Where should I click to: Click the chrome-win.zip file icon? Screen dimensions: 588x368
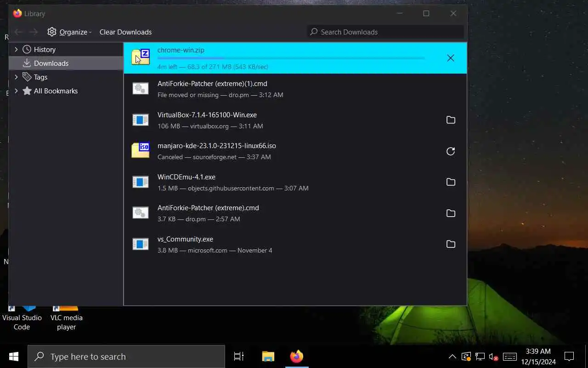[141, 57]
